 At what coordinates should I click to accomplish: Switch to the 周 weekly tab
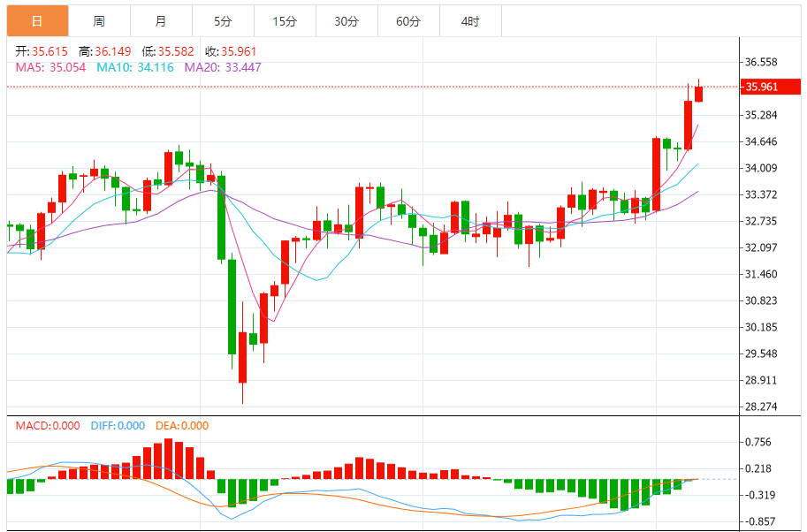[99, 21]
